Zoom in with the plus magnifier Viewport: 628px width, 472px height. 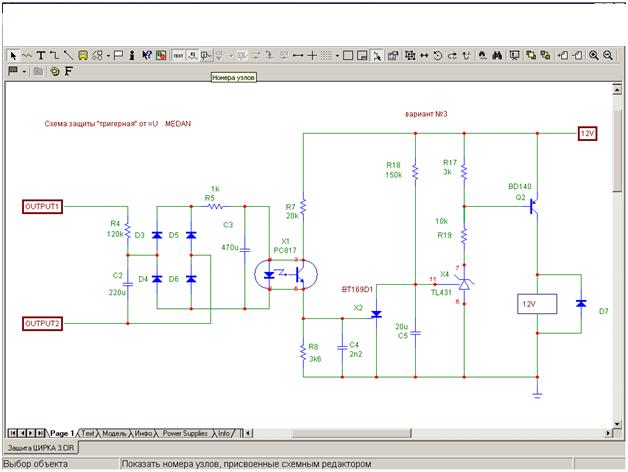[594, 56]
